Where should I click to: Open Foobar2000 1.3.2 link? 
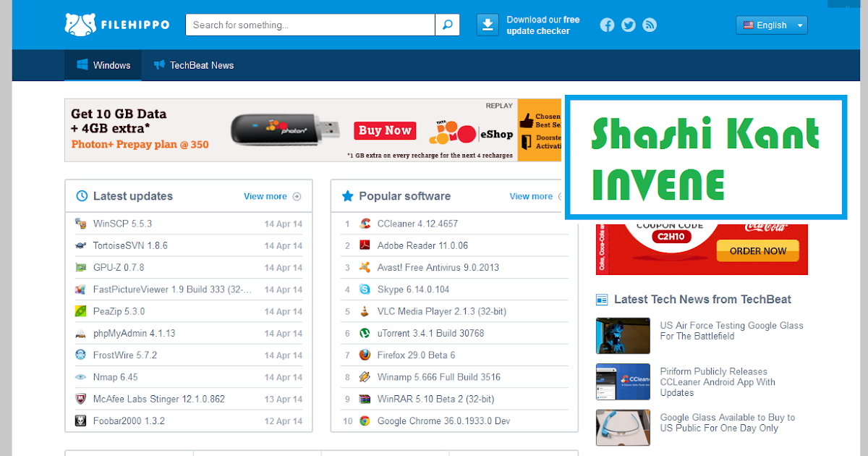coord(129,421)
